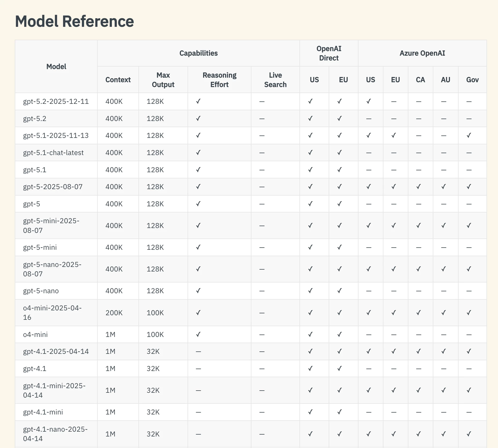The height and width of the screenshot is (448, 498).
Task: Click the 128K max output for gpt-5
Action: point(155,204)
